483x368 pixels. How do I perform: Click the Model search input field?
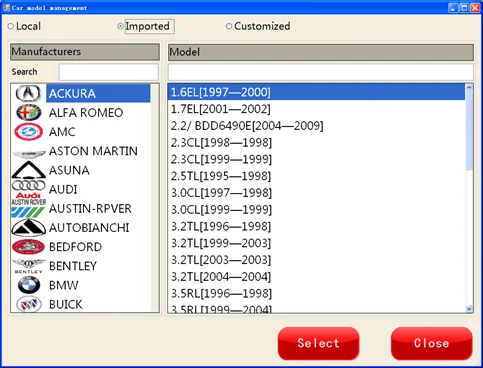pyautogui.click(x=321, y=72)
